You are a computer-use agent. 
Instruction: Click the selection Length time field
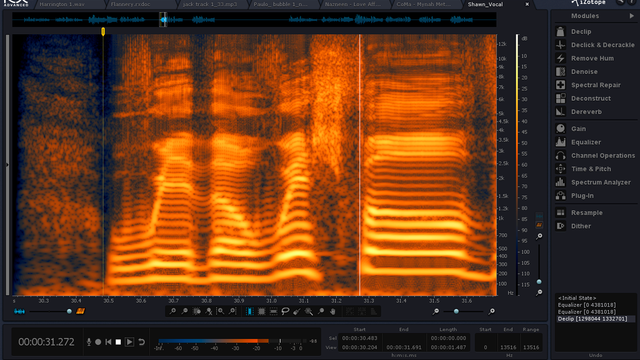point(448,338)
